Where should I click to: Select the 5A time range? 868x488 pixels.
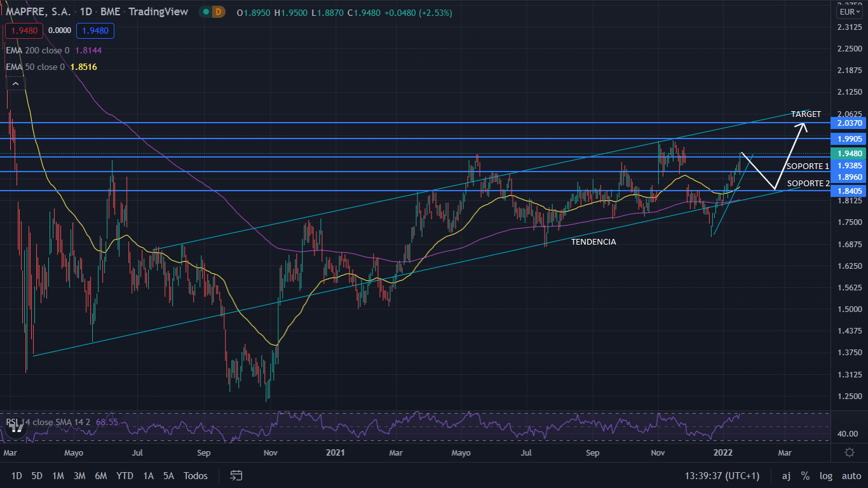tap(168, 475)
